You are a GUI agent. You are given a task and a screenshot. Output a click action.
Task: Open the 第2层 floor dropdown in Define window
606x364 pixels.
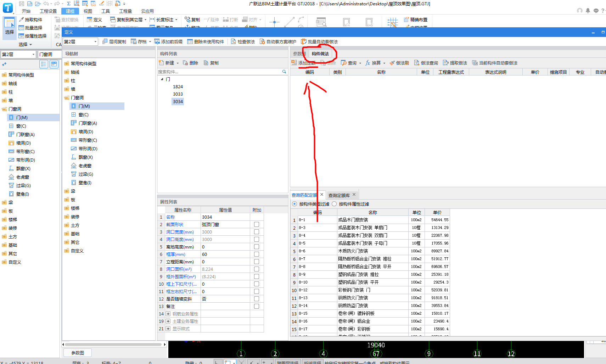pyautogui.click(x=95, y=41)
